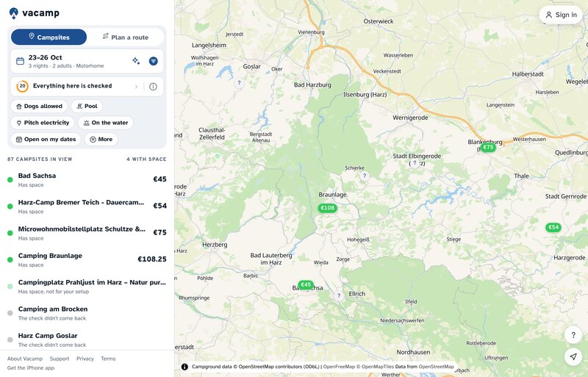This screenshot has height=377, width=588.
Task: Toggle the Dogs allowed filter
Action: pos(39,106)
